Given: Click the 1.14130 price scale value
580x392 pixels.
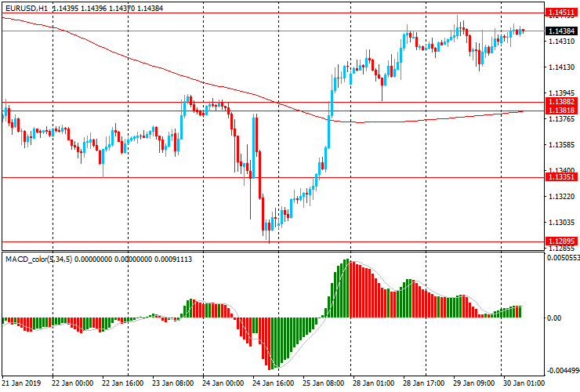Looking at the screenshot, I should 561,67.
